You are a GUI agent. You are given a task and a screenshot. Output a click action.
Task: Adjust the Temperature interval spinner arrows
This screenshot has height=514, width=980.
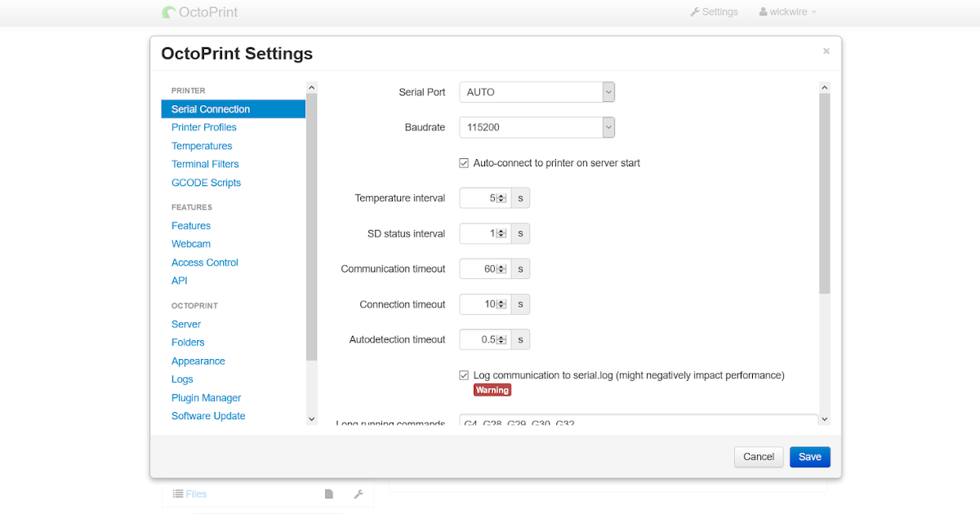(502, 198)
